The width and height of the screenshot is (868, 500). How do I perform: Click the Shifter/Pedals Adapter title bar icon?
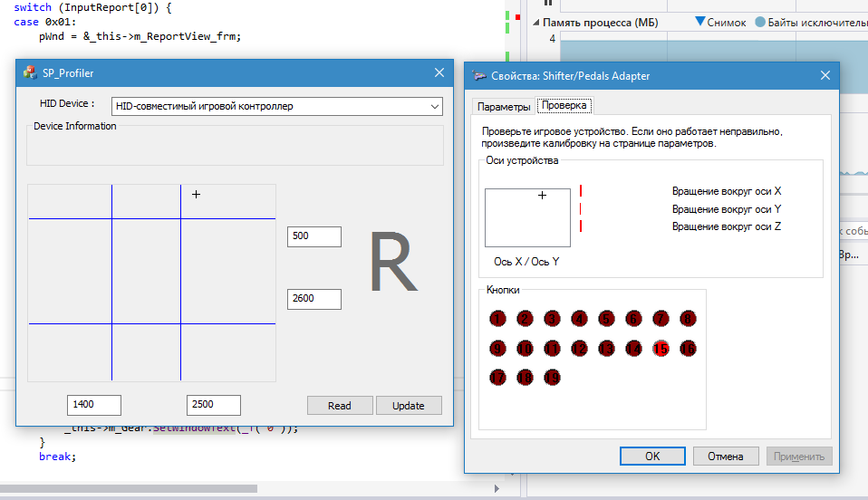478,76
